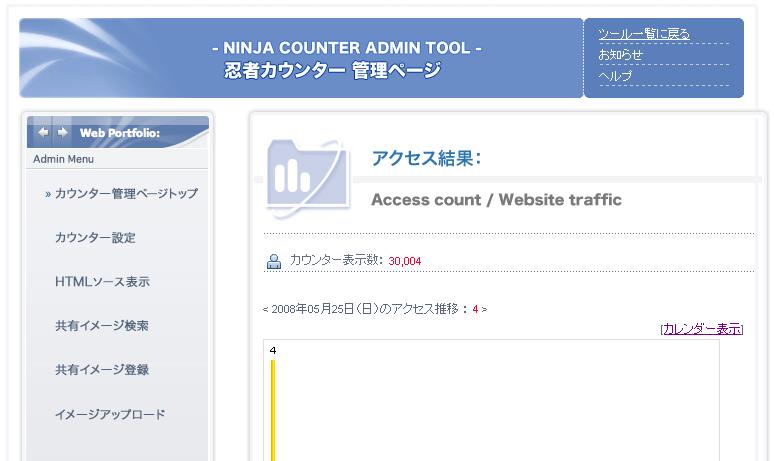Viewport: 774px width, 461px height.
Task: Go to next day with > arrow
Action: (484, 309)
